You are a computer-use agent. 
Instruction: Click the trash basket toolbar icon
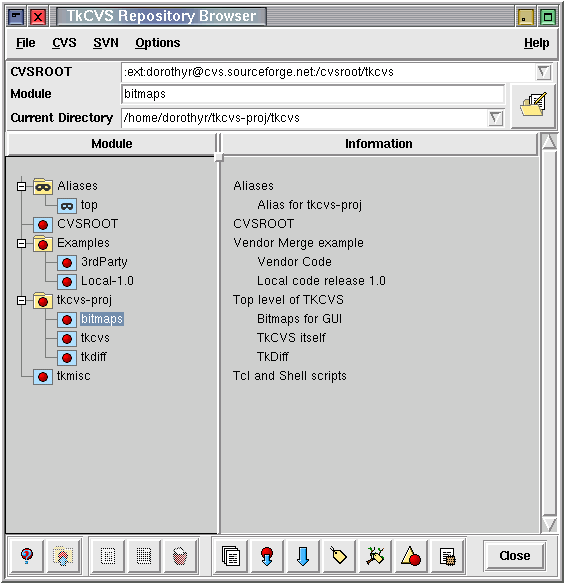(x=180, y=556)
